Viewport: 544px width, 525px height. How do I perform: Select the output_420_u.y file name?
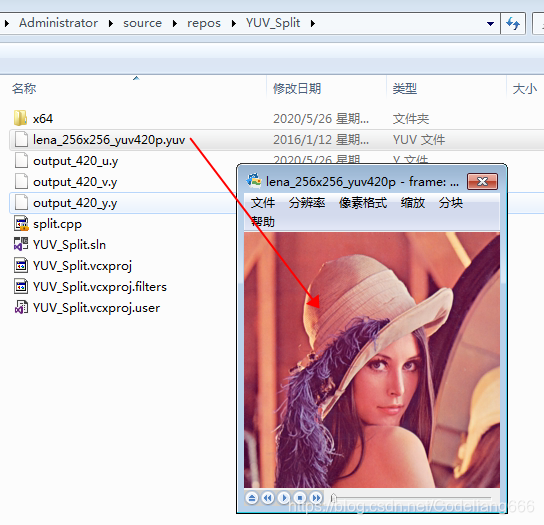76,161
